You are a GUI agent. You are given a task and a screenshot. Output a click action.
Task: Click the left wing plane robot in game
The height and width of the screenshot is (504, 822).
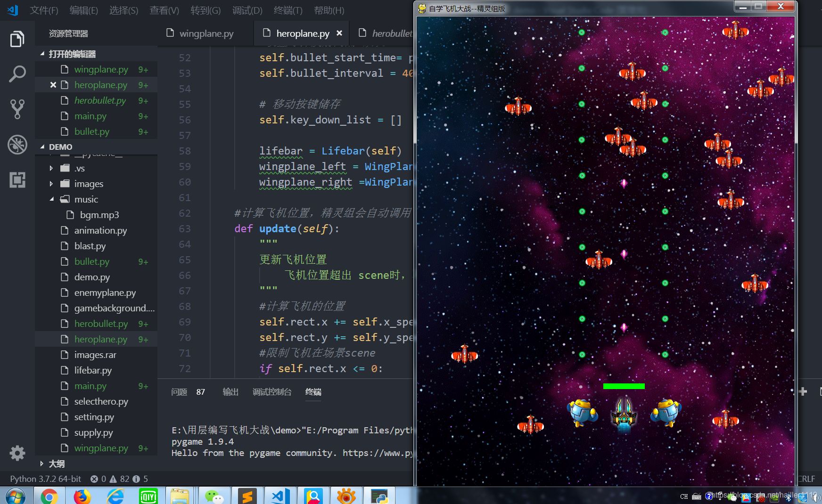pyautogui.click(x=583, y=412)
